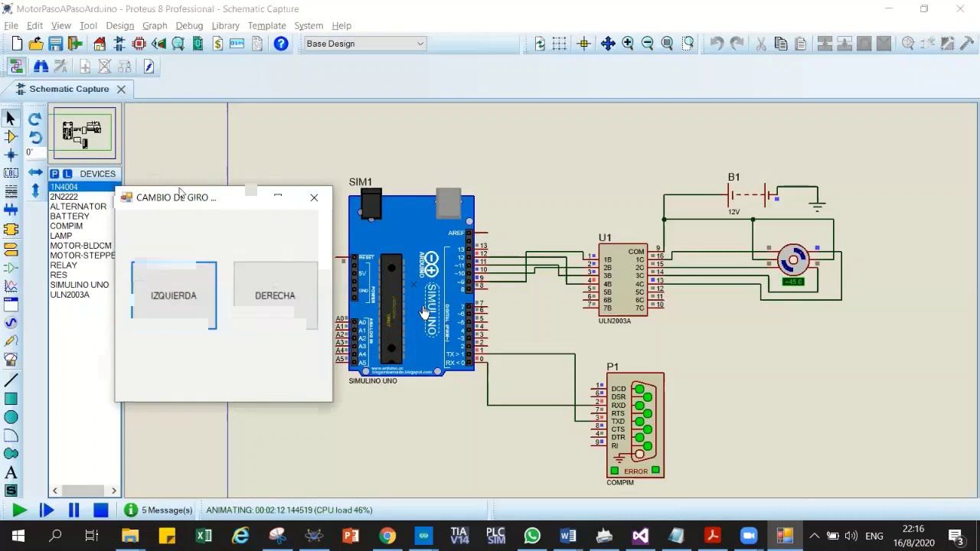The width and height of the screenshot is (980, 551).
Task: Close the Schematic Capture tab
Action: [121, 89]
